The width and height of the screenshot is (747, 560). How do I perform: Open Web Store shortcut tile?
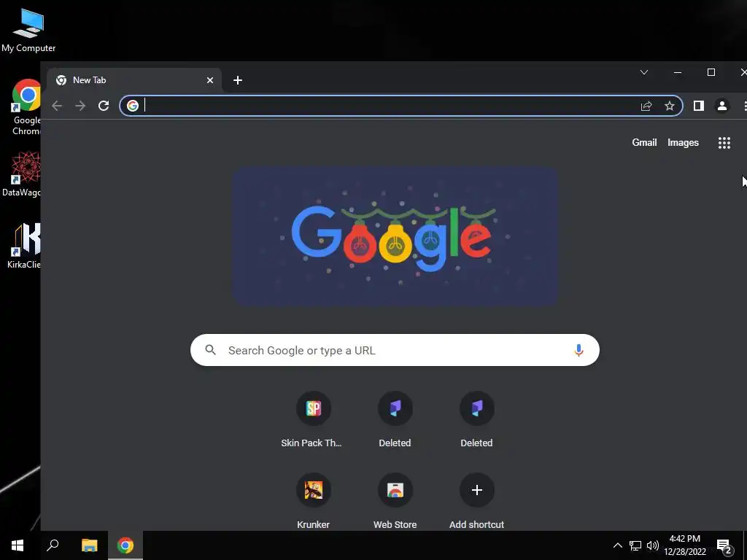point(395,501)
